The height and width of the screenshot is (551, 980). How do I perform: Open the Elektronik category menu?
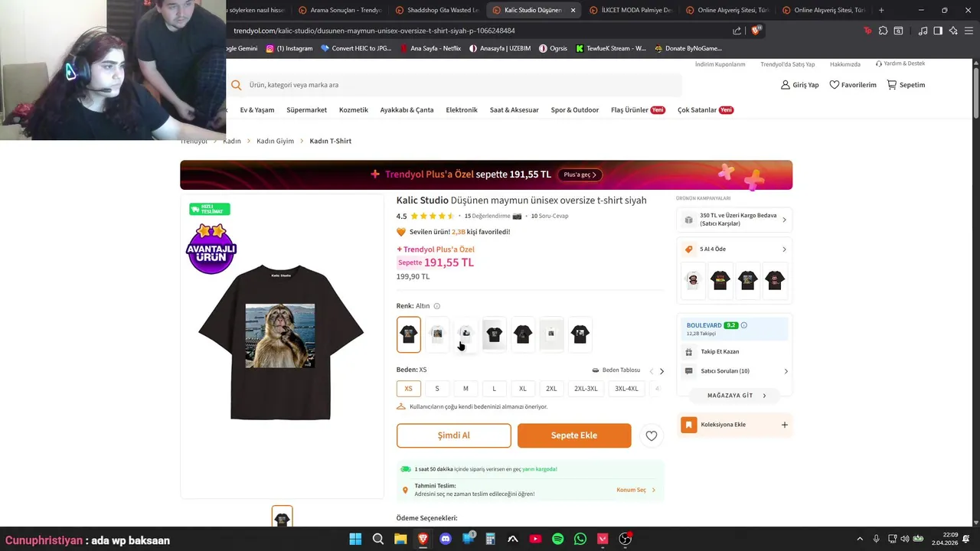point(462,110)
